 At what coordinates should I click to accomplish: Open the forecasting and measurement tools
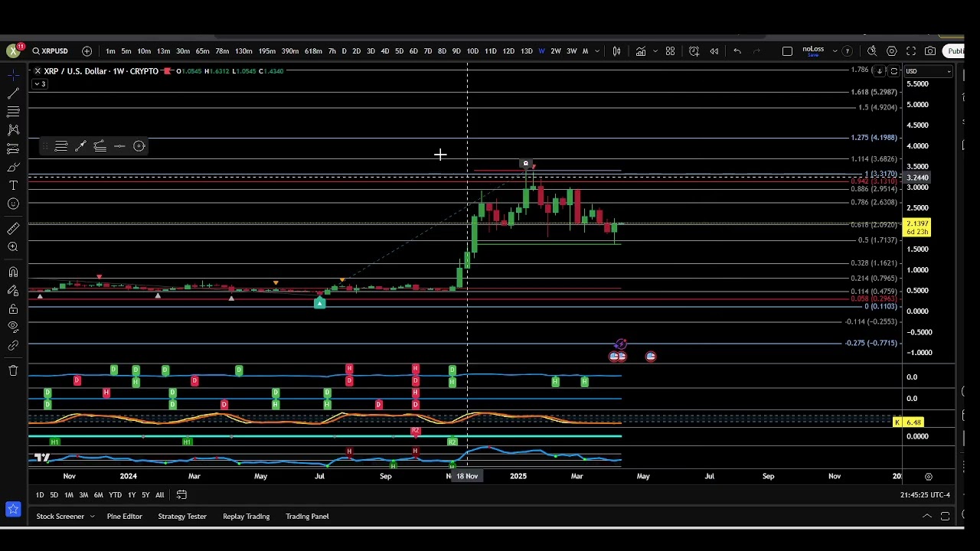click(x=13, y=148)
